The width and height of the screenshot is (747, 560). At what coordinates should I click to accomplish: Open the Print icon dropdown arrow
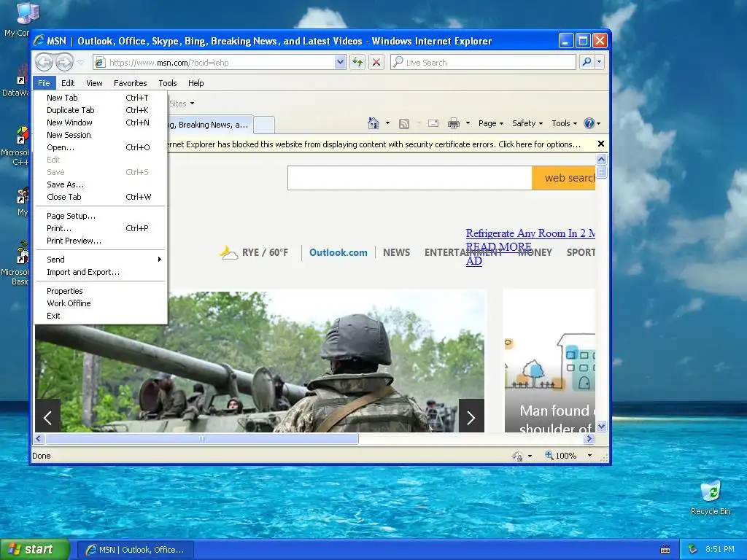coord(468,123)
